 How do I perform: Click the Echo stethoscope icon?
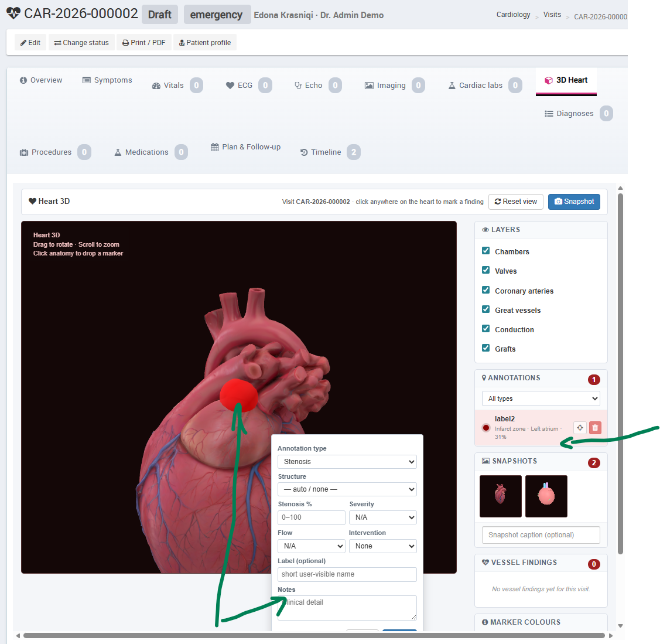coord(298,86)
